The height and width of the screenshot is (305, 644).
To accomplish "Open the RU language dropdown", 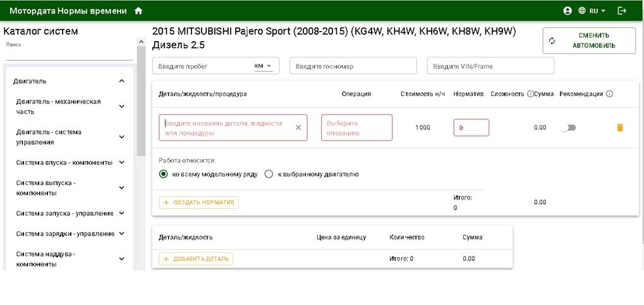I will pyautogui.click(x=598, y=11).
